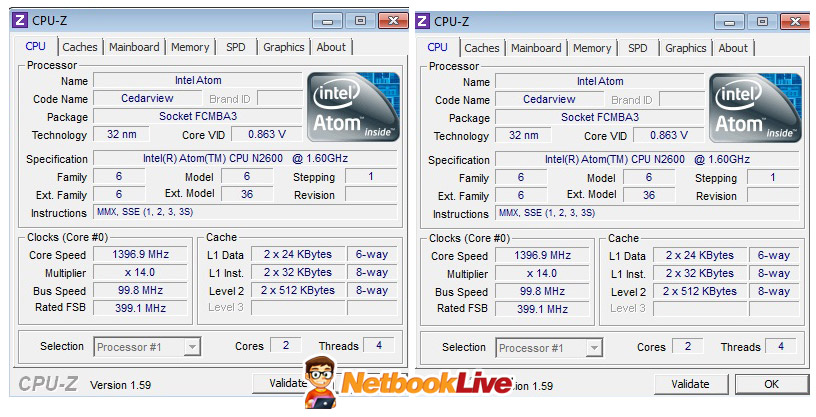
Task: Minimize the left CPU-Z window
Action: point(327,21)
